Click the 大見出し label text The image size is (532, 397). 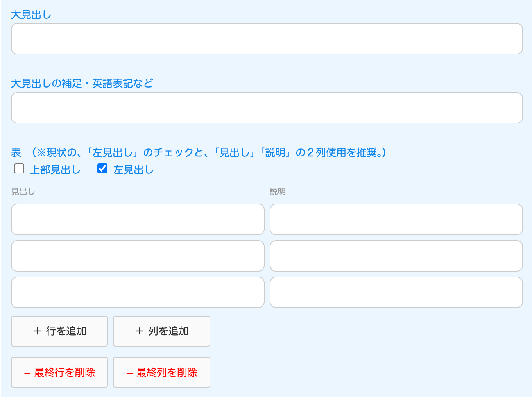click(31, 15)
